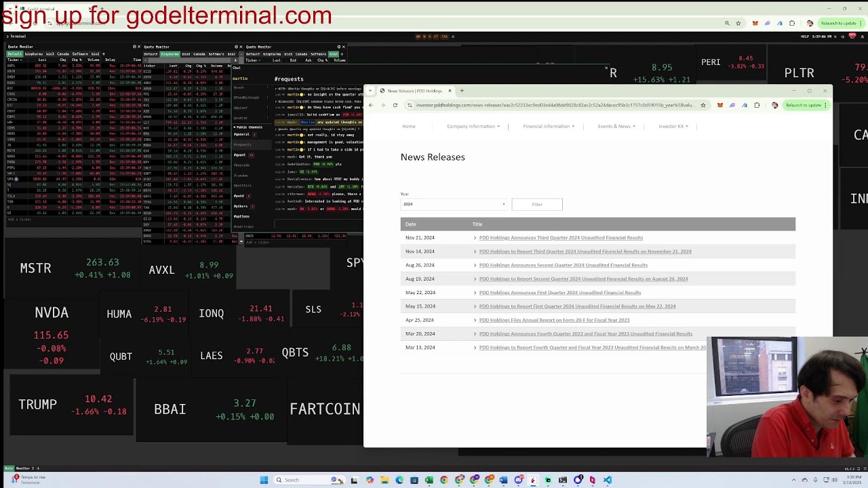Open a new tab in the PDD browser window
The height and width of the screenshot is (488, 868).
pyautogui.click(x=462, y=91)
